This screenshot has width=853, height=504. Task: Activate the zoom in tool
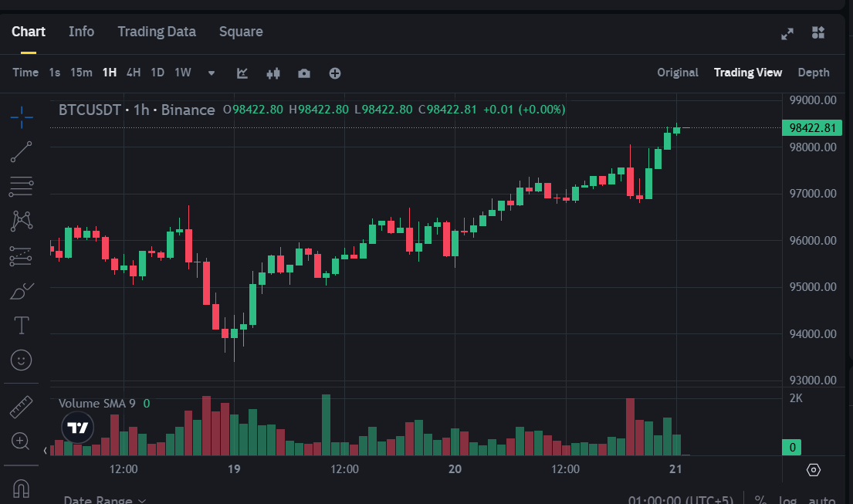coord(20,441)
